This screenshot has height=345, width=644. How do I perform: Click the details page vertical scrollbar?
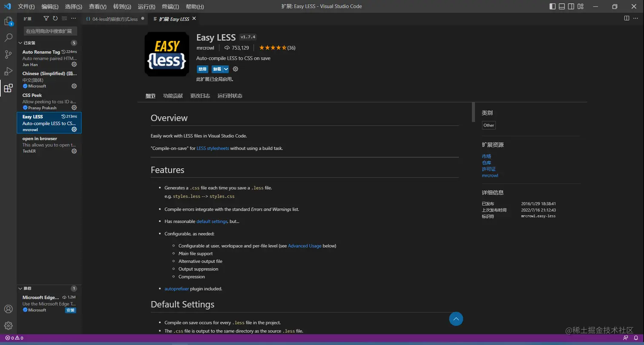(x=473, y=112)
